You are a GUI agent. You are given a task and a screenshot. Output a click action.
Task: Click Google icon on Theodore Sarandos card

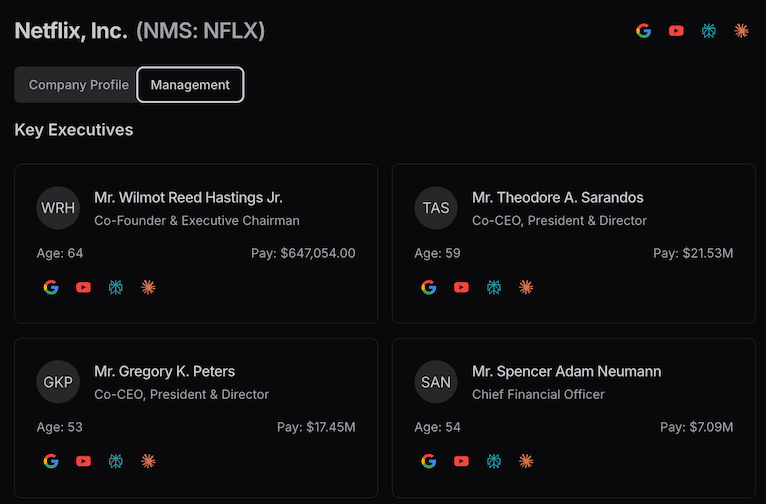click(429, 287)
